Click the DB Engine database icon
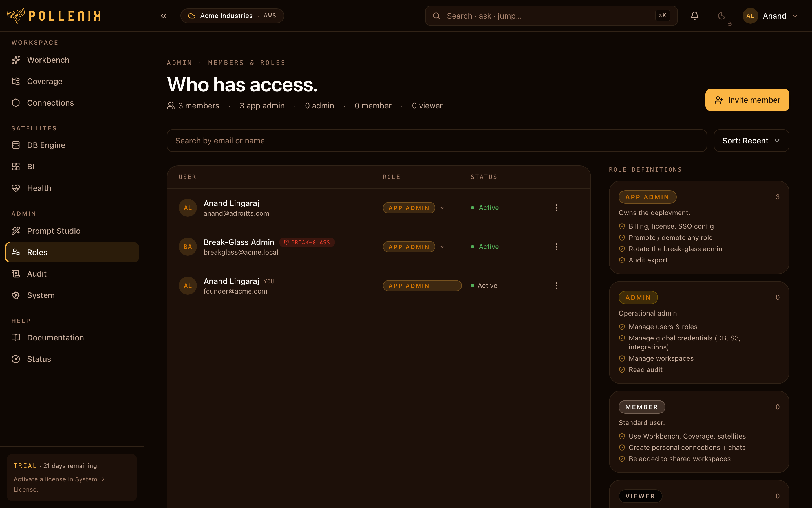Viewport: 812px width, 508px height. [x=16, y=145]
